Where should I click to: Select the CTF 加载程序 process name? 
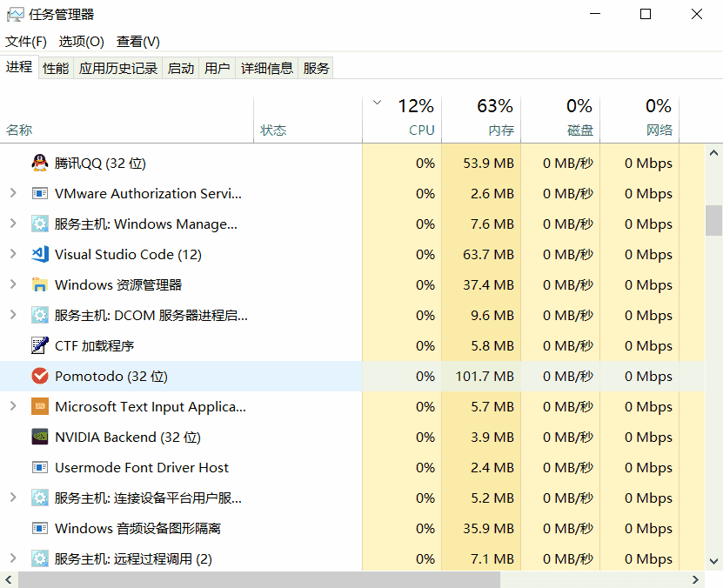click(x=95, y=345)
